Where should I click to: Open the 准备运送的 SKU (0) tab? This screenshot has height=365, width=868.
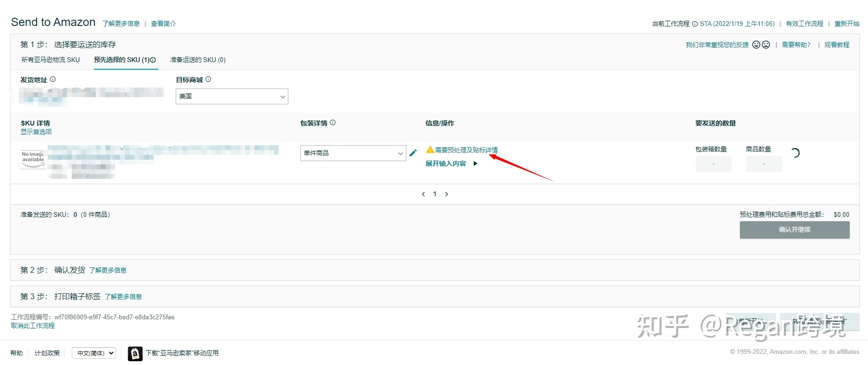198,60
